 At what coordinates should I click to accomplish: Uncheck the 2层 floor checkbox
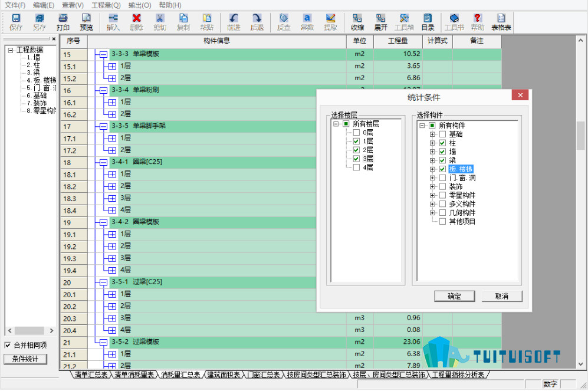click(356, 150)
